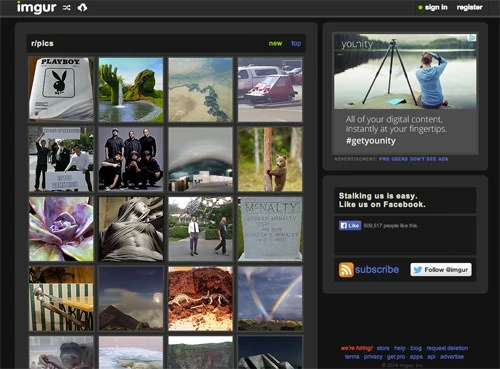The image size is (500, 369).
Task: Click 'Stalking us is easy' Facebook heading
Action: pos(382,200)
